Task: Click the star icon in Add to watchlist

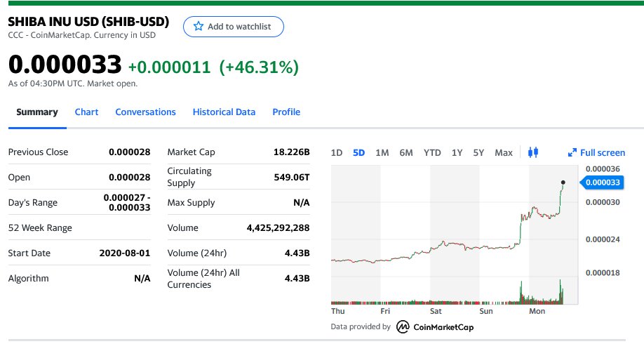Action: [199, 26]
